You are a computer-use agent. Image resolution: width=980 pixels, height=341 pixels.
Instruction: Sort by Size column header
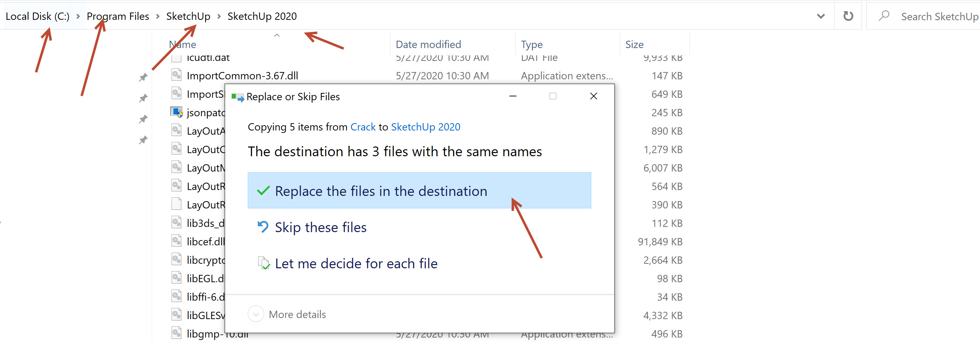(x=634, y=45)
